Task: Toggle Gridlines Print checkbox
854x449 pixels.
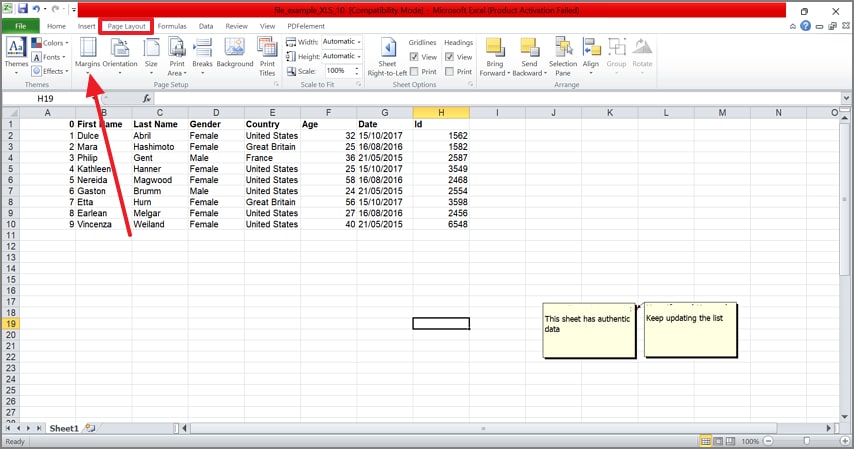Action: point(414,71)
